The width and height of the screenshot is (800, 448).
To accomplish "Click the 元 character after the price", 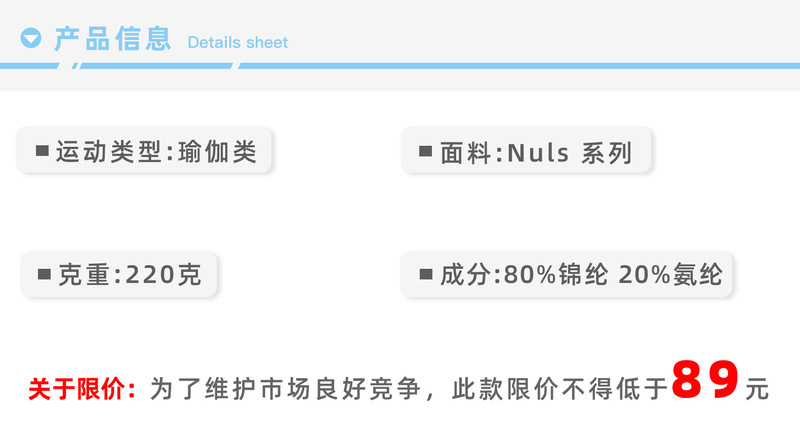I will (757, 388).
